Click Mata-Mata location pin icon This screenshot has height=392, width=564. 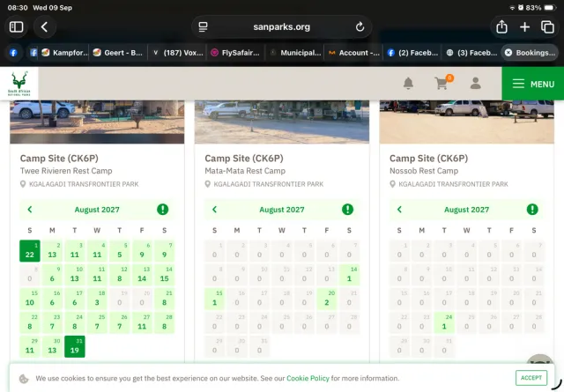pyautogui.click(x=208, y=184)
